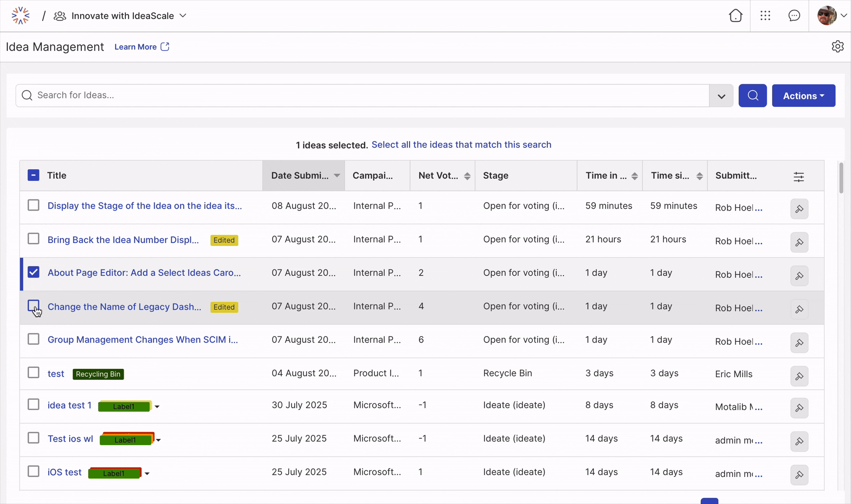Image resolution: width=851 pixels, height=504 pixels.
Task: Open column settings sliders icon
Action: (x=798, y=177)
